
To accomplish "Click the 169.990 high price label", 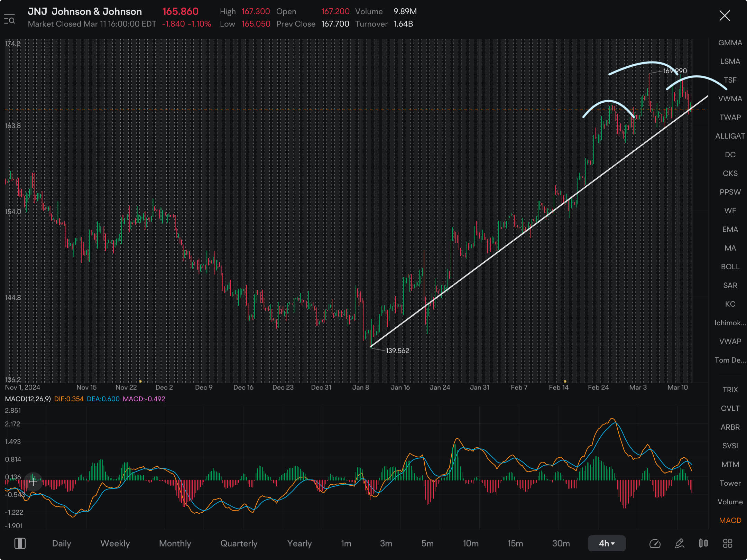I will (x=675, y=71).
